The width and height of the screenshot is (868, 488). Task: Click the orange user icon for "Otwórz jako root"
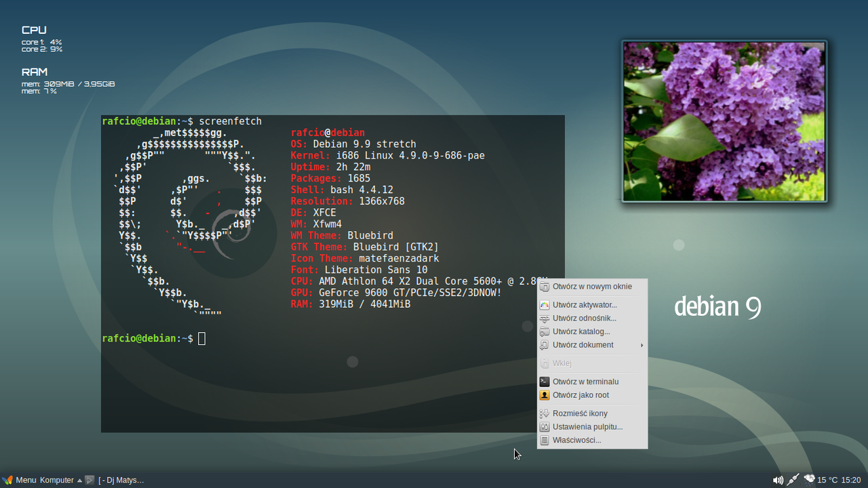(x=545, y=395)
